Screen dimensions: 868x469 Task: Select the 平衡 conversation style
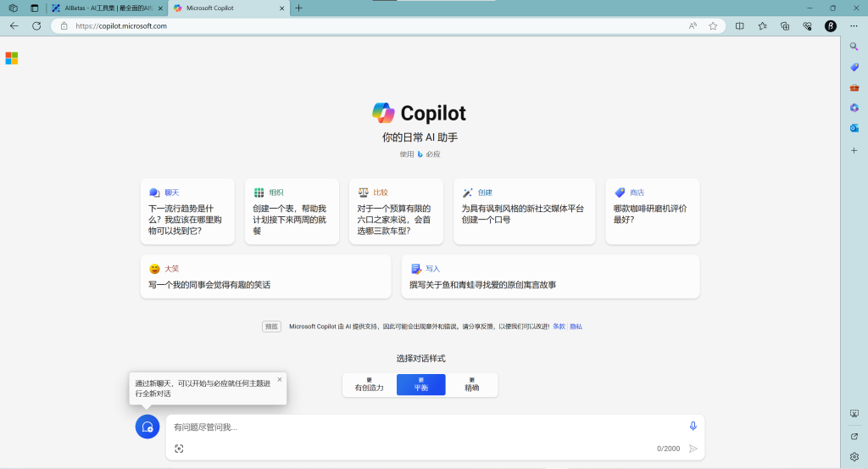(x=420, y=385)
